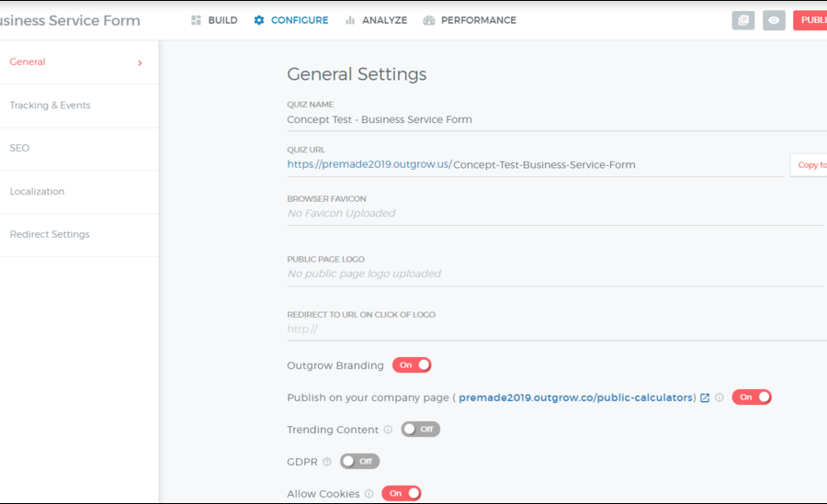The width and height of the screenshot is (827, 504).
Task: Disable the Outgrow Branding toggle
Action: (x=412, y=365)
